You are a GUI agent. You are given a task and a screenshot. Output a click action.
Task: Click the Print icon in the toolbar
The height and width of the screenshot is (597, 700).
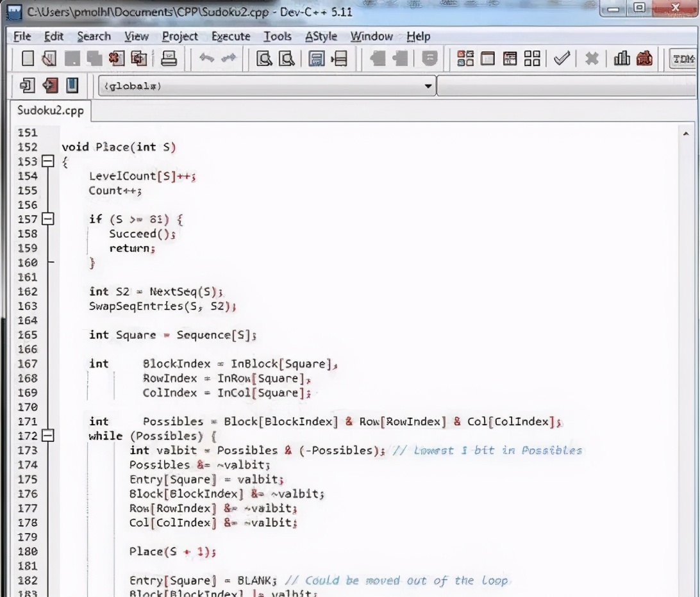point(169,60)
